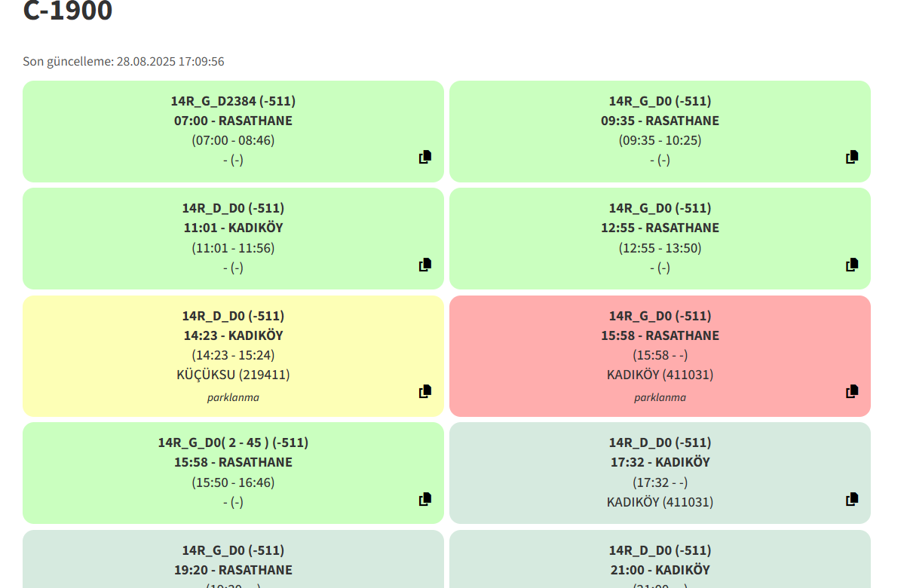Copy the 09:35 RASATHANE trip details
This screenshot has height=588, width=910.
(x=852, y=157)
